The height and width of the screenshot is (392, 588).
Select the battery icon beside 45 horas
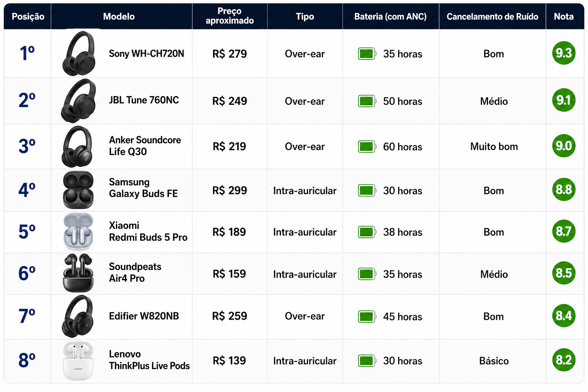[367, 317]
